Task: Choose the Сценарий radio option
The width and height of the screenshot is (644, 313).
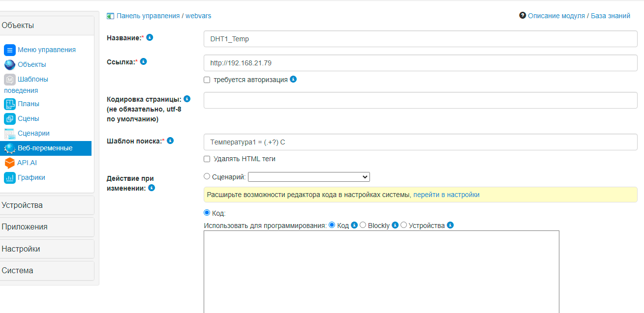Action: click(x=207, y=176)
